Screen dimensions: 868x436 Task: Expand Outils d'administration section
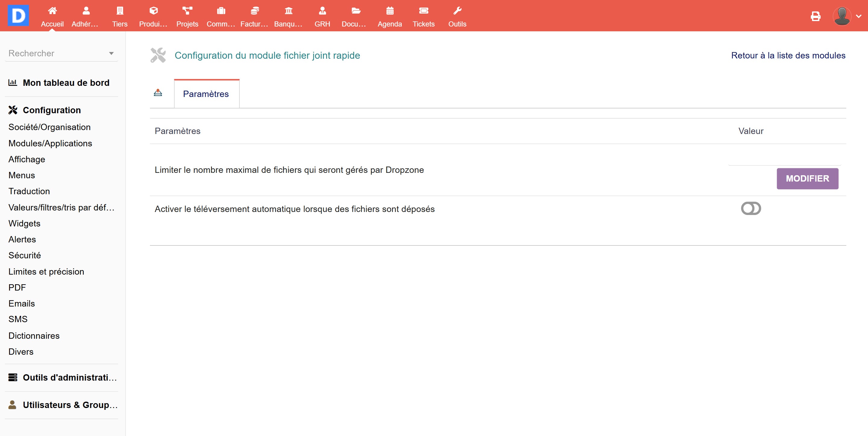[x=69, y=377]
